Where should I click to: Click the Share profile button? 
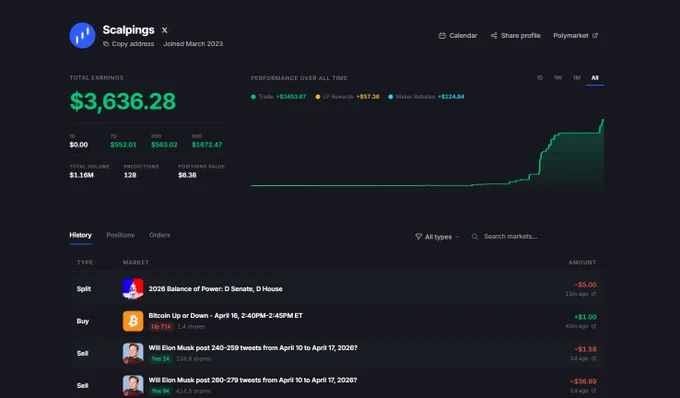point(515,36)
